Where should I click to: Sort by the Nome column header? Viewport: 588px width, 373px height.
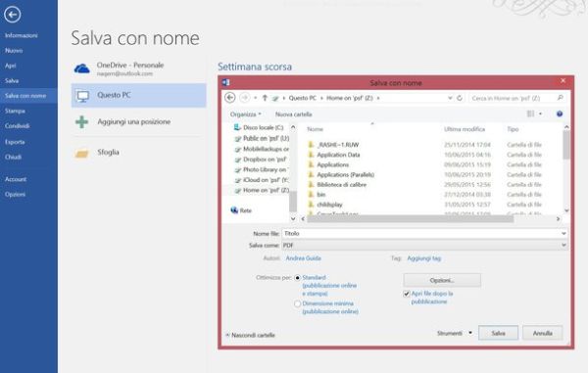315,129
